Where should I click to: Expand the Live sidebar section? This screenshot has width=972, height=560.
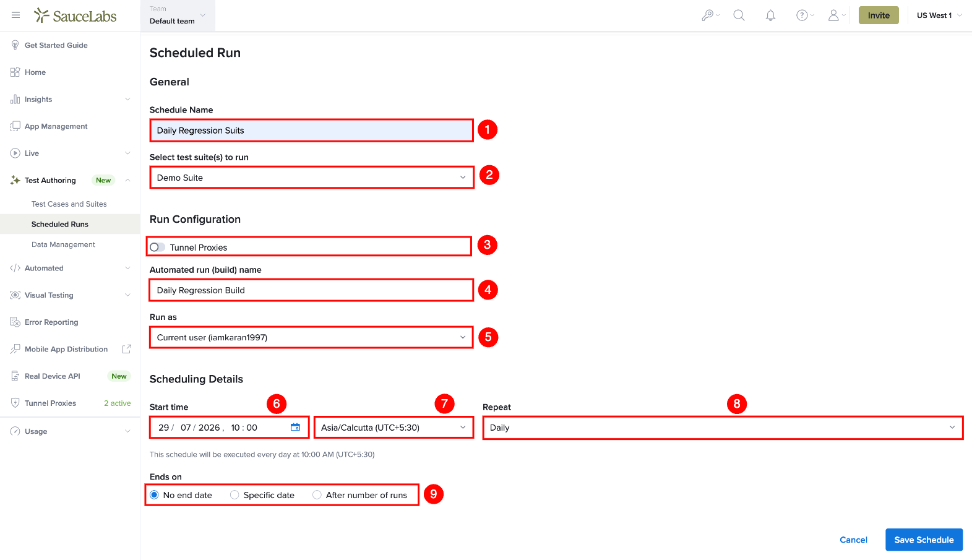[127, 153]
